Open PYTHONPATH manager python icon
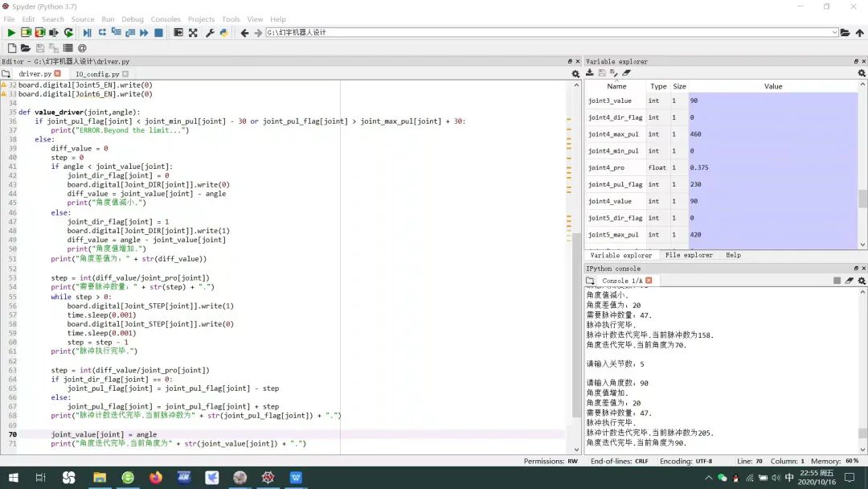 point(223,33)
